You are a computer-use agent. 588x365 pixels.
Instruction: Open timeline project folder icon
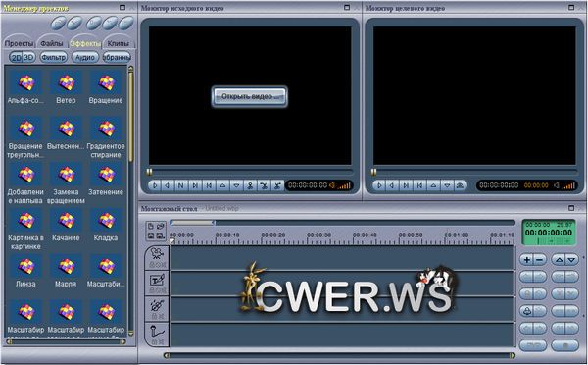coord(161,226)
